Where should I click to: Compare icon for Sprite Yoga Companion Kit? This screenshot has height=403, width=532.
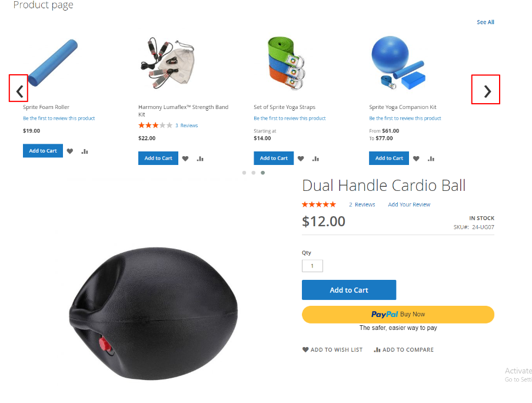pos(431,158)
